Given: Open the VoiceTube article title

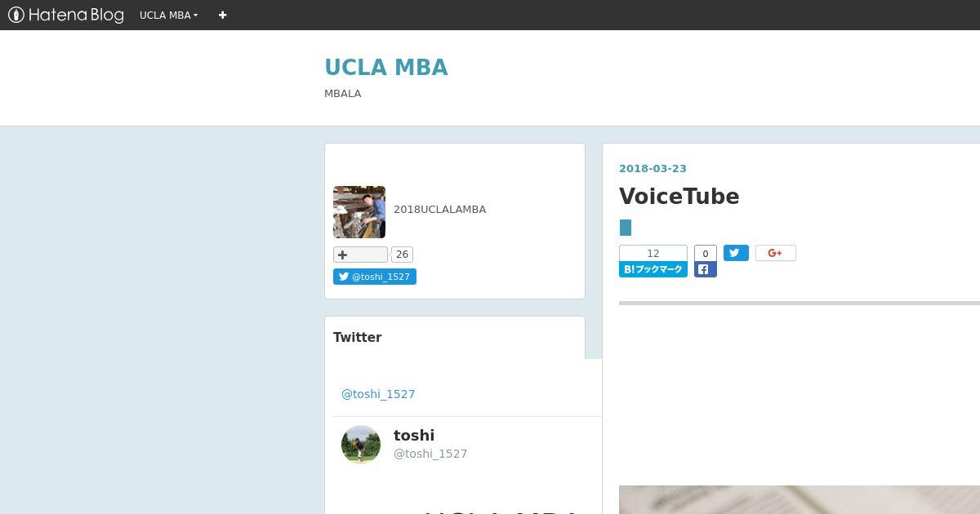Looking at the screenshot, I should point(679,196).
